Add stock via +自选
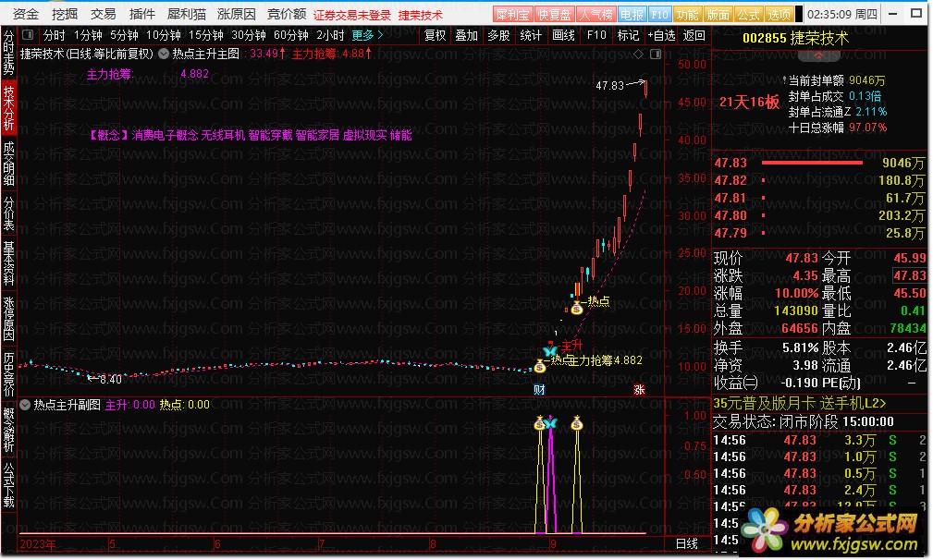 tap(661, 36)
